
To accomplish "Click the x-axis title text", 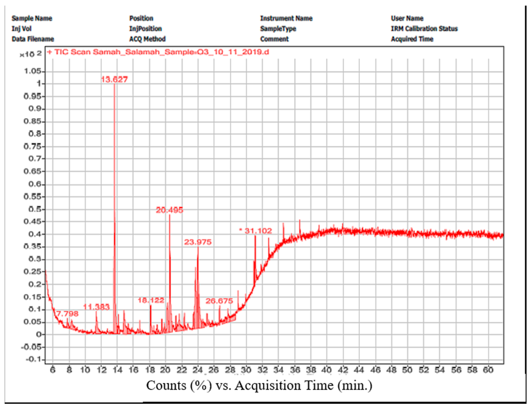I will click(259, 386).
